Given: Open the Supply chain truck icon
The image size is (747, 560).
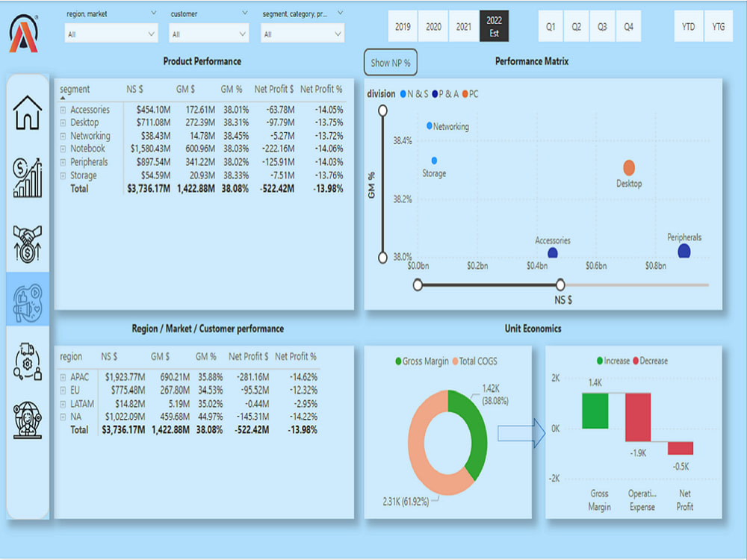Looking at the screenshot, I should 28,361.
